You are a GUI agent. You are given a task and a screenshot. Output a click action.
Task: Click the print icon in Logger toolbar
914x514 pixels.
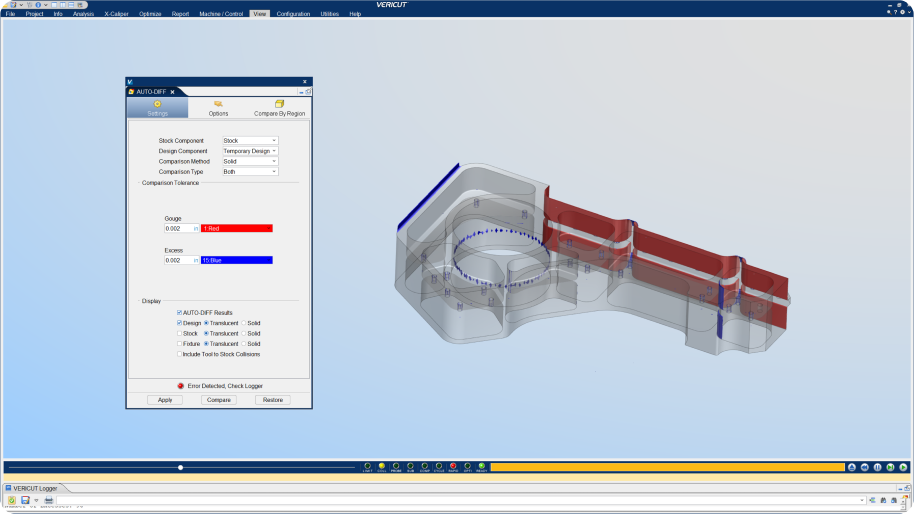point(48,500)
